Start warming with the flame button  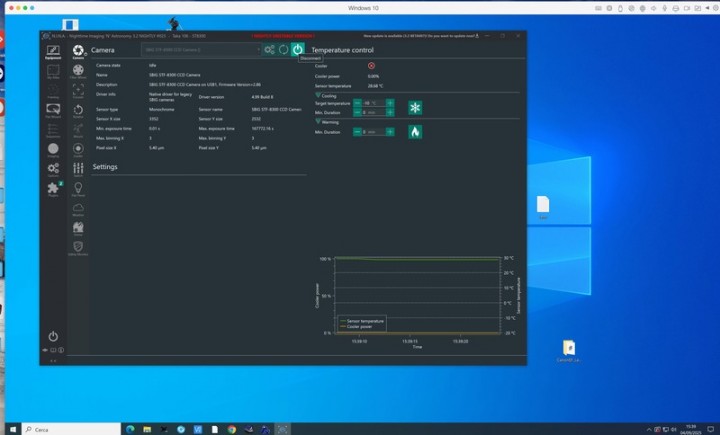point(414,131)
